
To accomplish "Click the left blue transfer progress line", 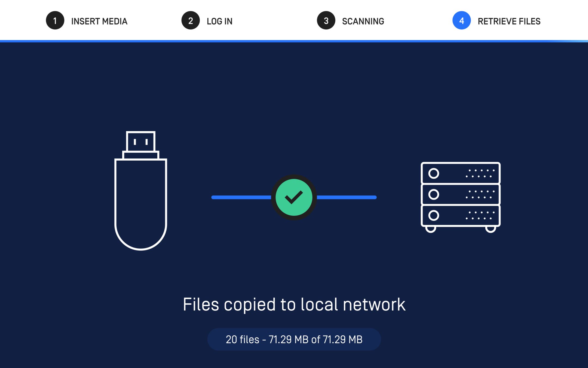I will tap(241, 197).
